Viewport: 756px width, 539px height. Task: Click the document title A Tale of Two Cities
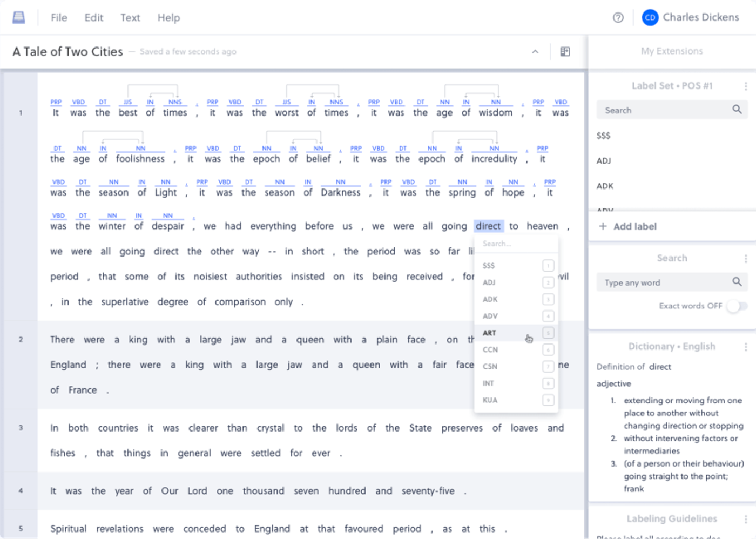pyautogui.click(x=67, y=52)
